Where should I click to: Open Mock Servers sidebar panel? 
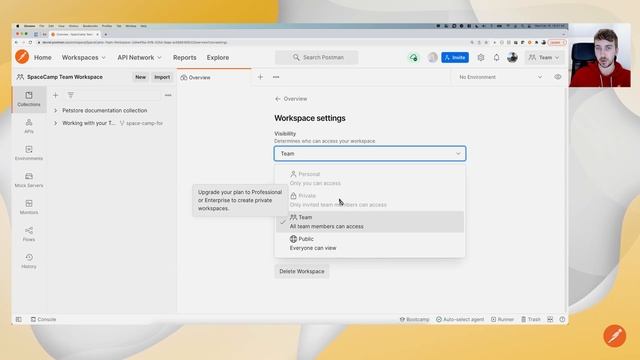tap(29, 180)
